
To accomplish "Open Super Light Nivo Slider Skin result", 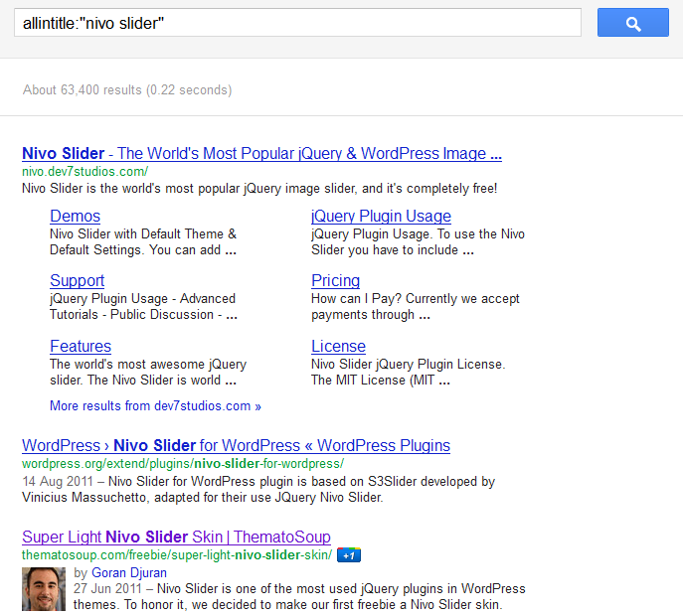I will tap(176, 537).
